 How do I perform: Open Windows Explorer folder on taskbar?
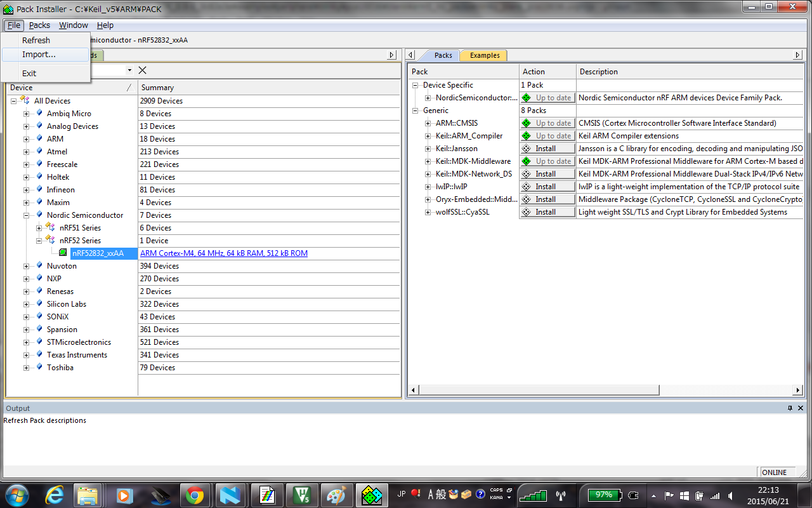pyautogui.click(x=88, y=495)
